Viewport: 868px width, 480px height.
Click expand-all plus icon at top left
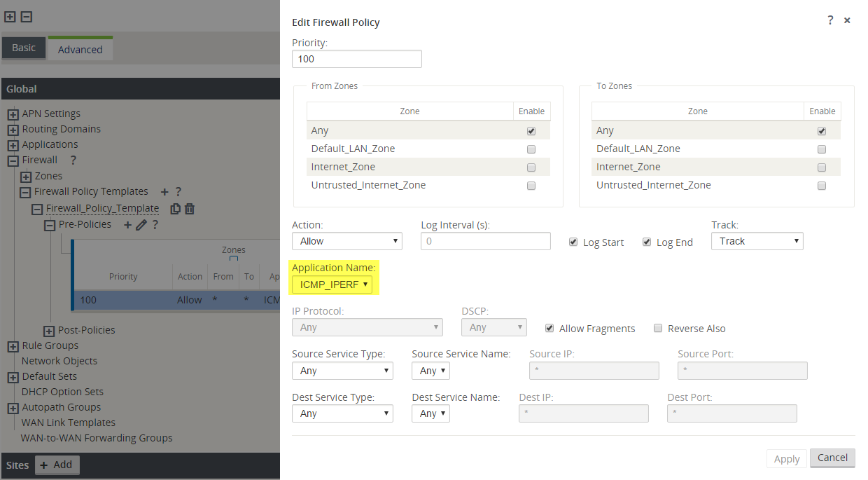point(10,17)
